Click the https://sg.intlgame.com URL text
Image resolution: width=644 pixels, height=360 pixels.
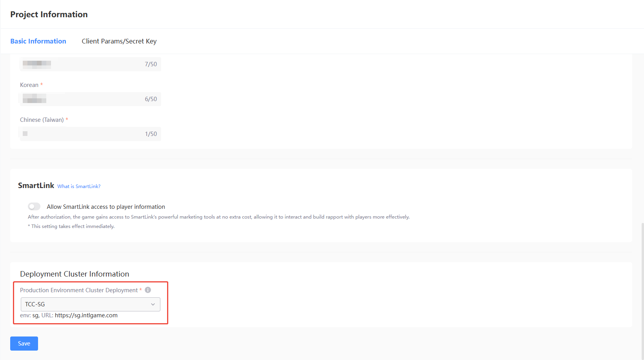(x=86, y=315)
